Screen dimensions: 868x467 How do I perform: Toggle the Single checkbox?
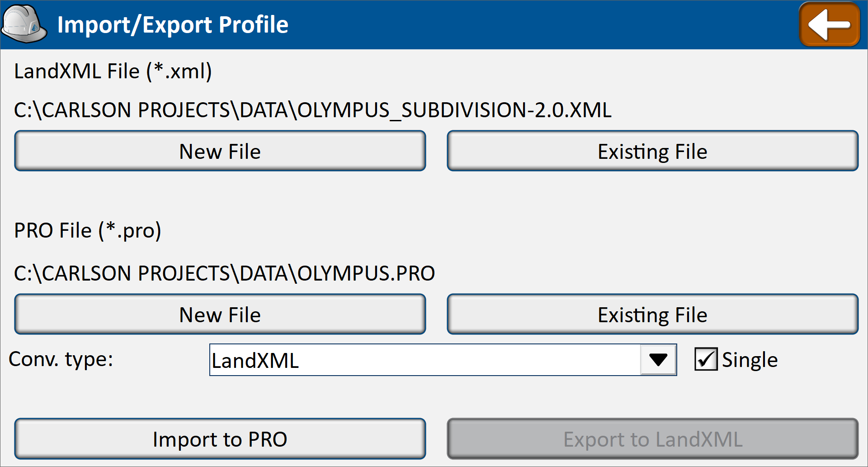pos(706,359)
